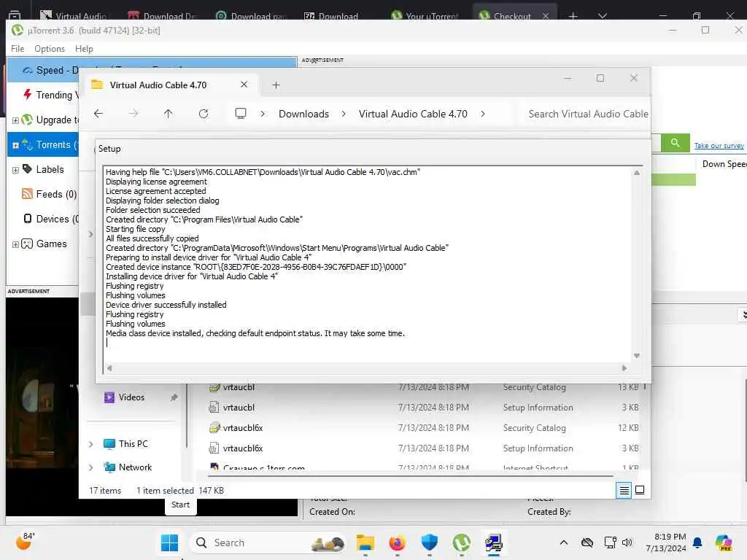Viewport: 747px width, 560px height.
Task: Click the Down Speed column header
Action: pyautogui.click(x=724, y=164)
